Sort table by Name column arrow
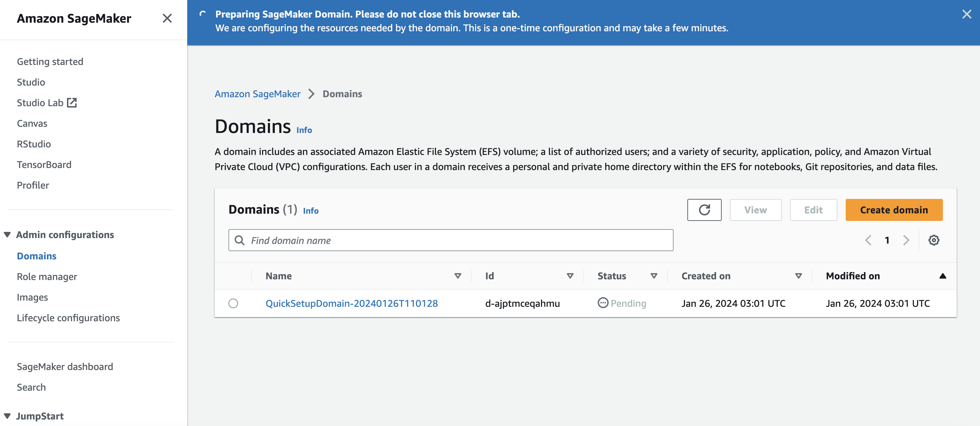 [x=458, y=276]
